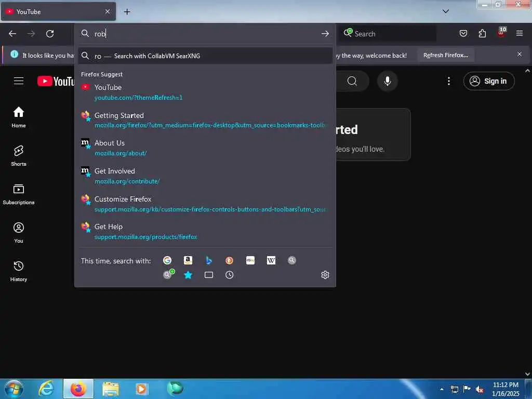532x399 pixels.
Task: Open Firefox application hamburger menu
Action: 520,34
